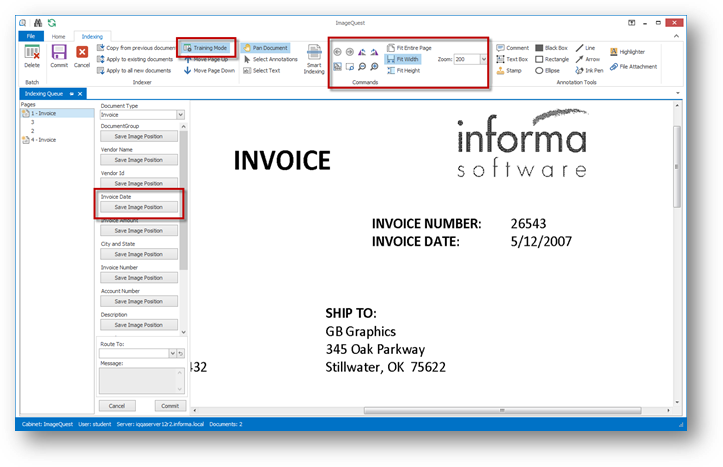Screen dimensions: 723x467
Task: Enable the Pan Document tool
Action: click(x=266, y=48)
